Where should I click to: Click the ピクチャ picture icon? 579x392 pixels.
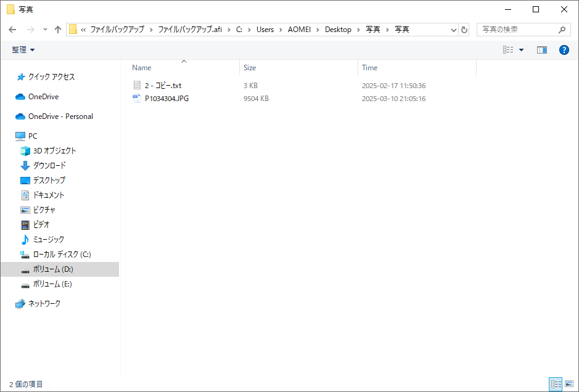25,210
